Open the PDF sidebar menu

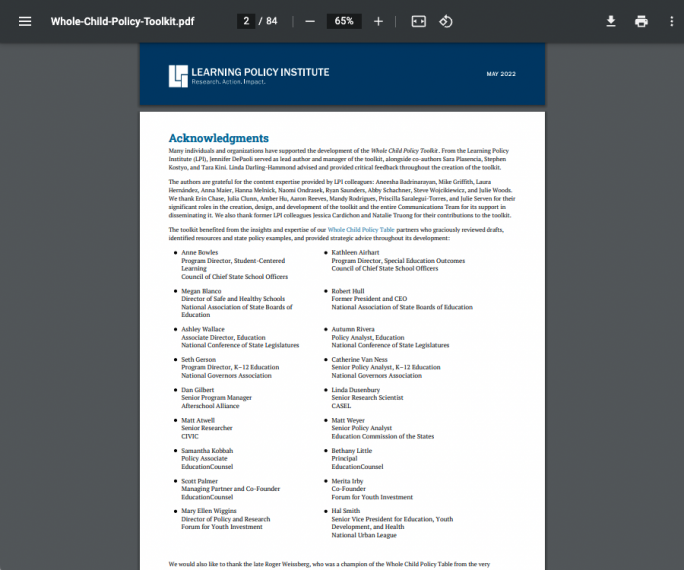pyautogui.click(x=25, y=21)
